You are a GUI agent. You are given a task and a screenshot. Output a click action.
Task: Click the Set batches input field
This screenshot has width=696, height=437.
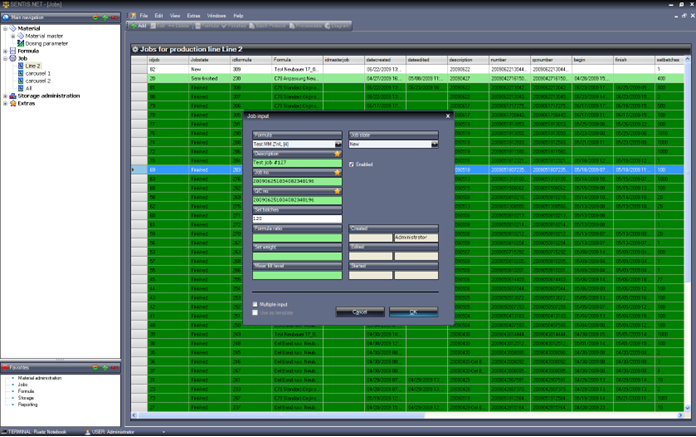pyautogui.click(x=297, y=219)
